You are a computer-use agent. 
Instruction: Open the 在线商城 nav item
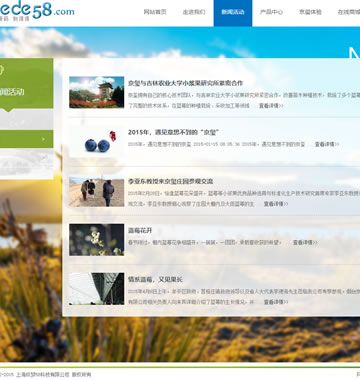[349, 12]
